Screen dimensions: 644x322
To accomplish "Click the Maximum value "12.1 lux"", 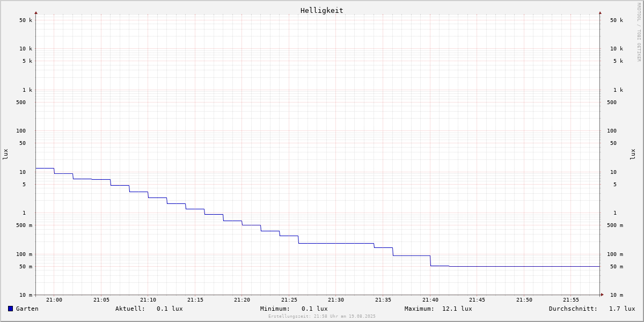I will pos(457,309).
